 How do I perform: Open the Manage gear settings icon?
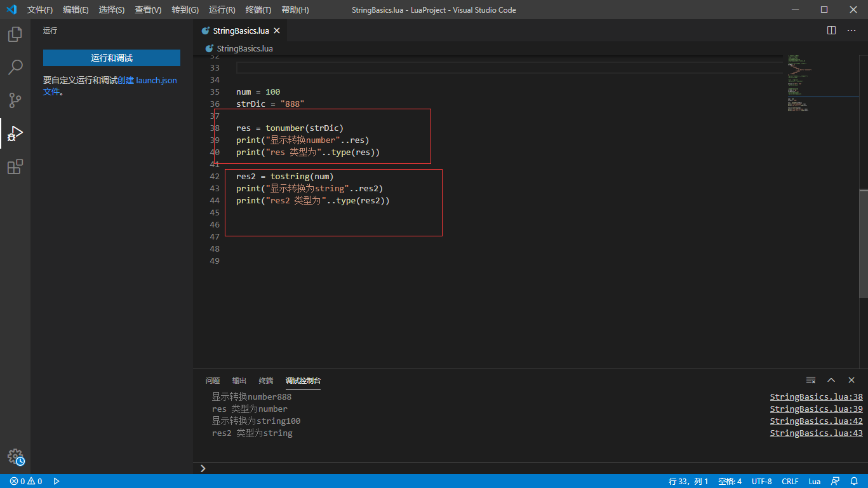[15, 457]
